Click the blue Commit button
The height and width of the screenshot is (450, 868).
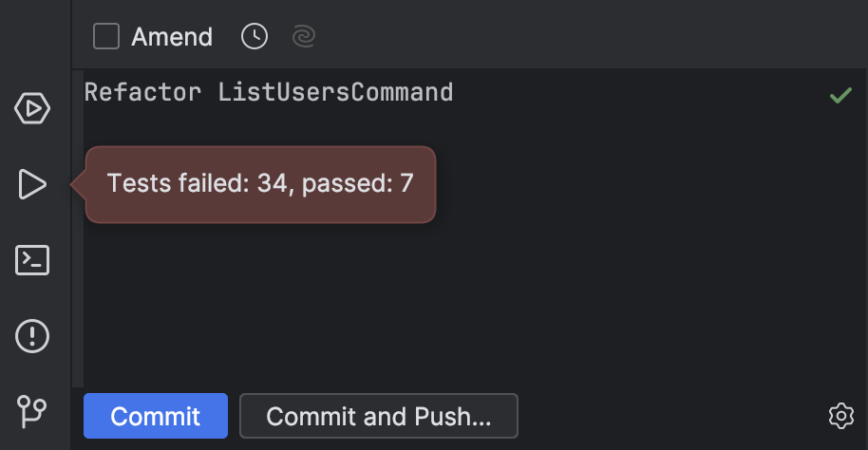[156, 416]
